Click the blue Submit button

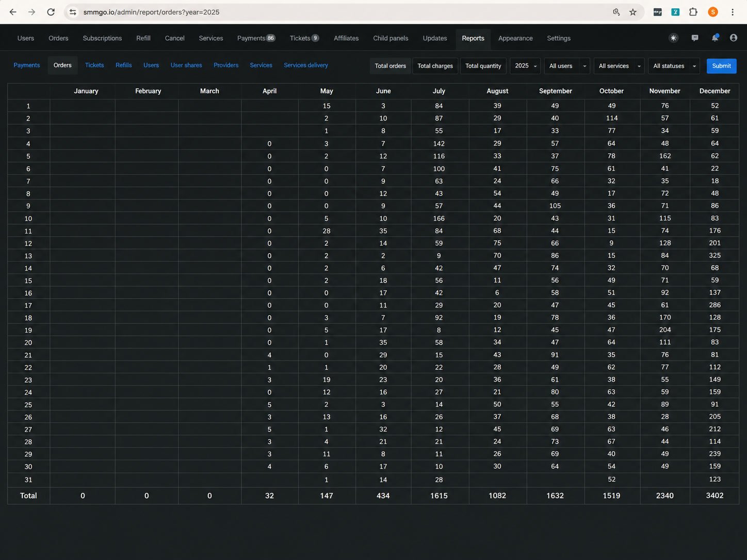721,66
